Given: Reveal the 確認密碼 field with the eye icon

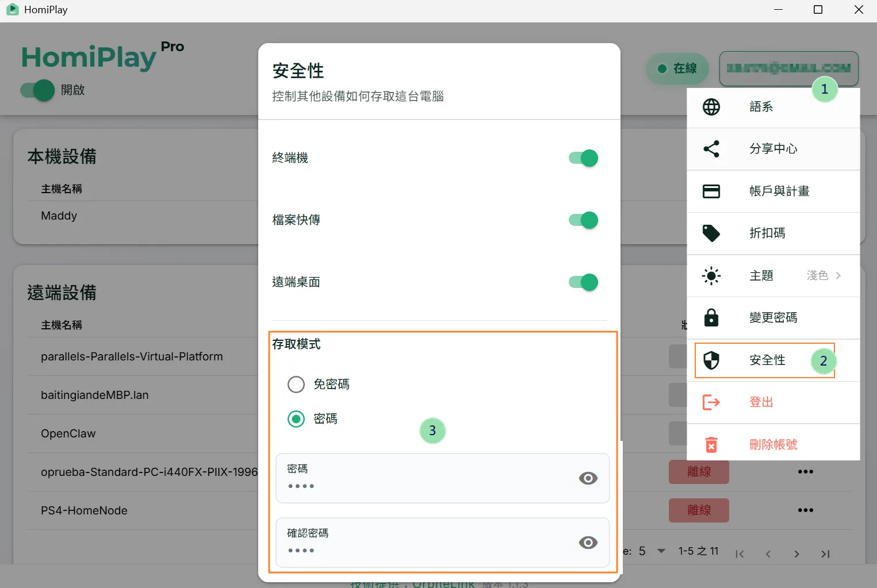Looking at the screenshot, I should pos(588,543).
